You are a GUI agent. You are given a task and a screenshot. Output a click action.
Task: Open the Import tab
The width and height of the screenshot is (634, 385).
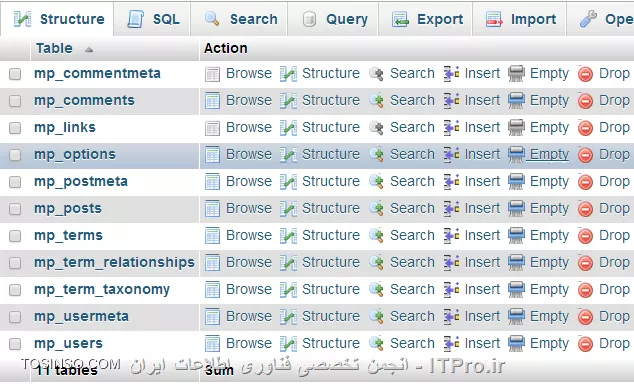519,19
